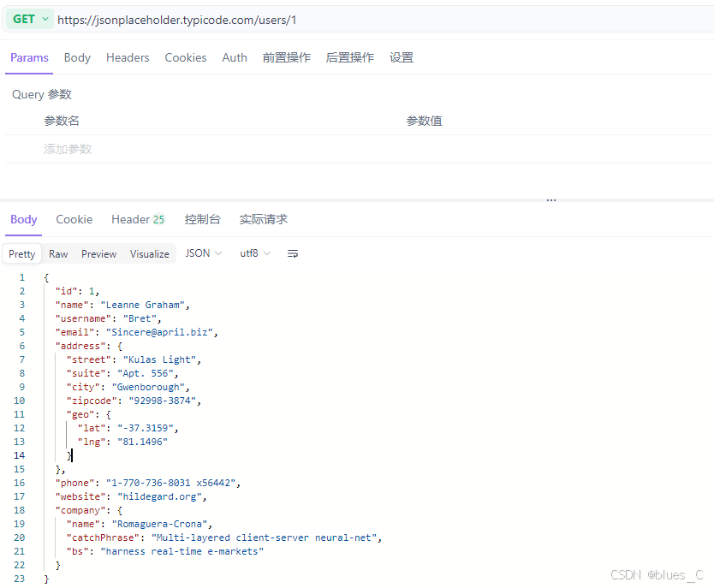The image size is (714, 588).
Task: Open the JSON format dropdown
Action: 203,253
